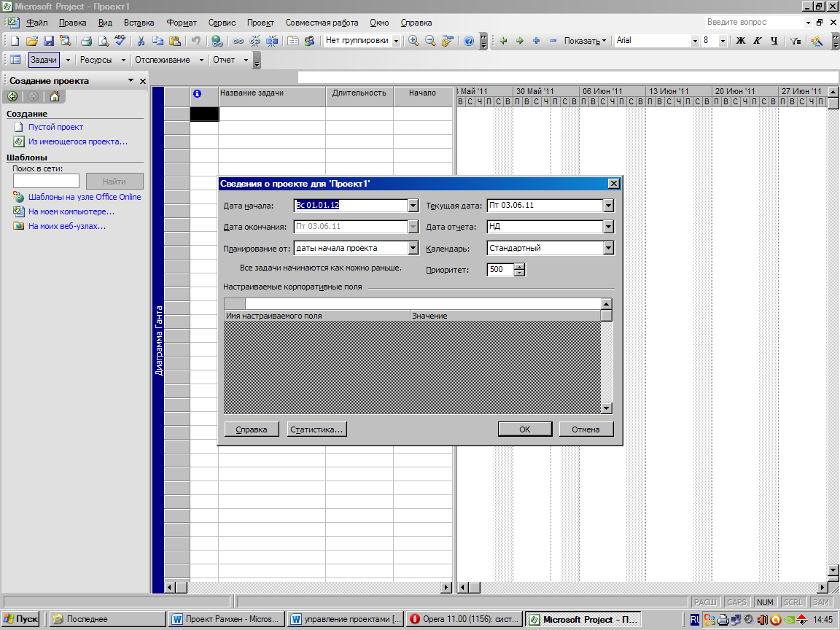Toggle the Project Guide icon
The width and height of the screenshot is (840, 630).
[x=15, y=60]
